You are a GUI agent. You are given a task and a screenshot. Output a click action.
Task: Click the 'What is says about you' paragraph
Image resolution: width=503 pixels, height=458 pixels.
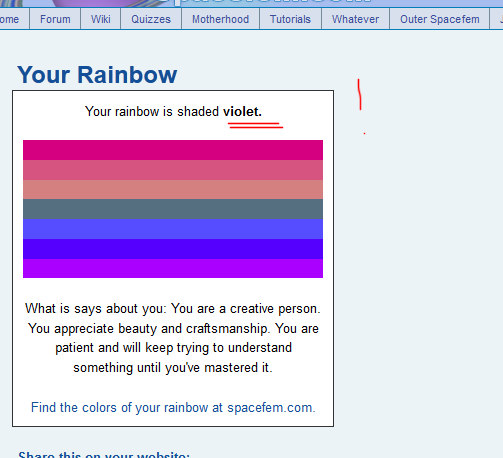tap(173, 338)
